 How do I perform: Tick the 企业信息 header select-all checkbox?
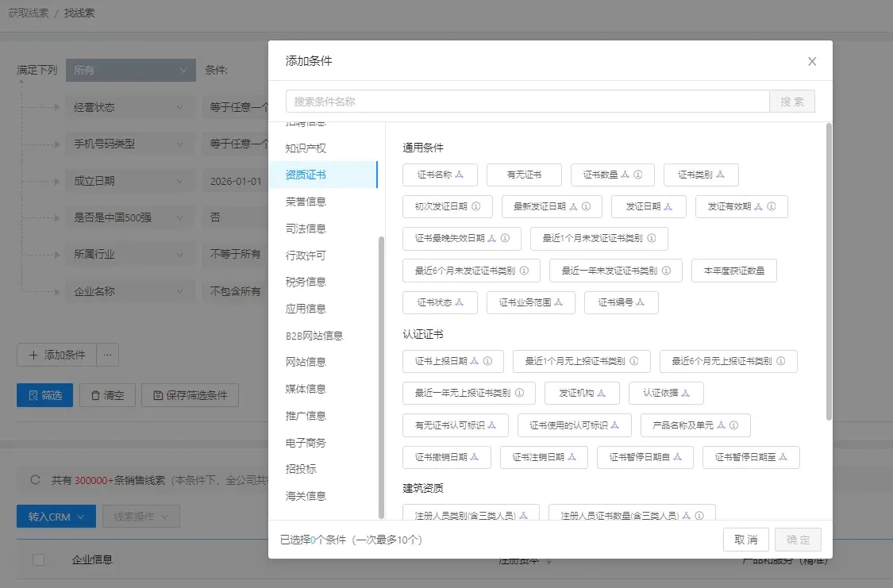tap(39, 559)
